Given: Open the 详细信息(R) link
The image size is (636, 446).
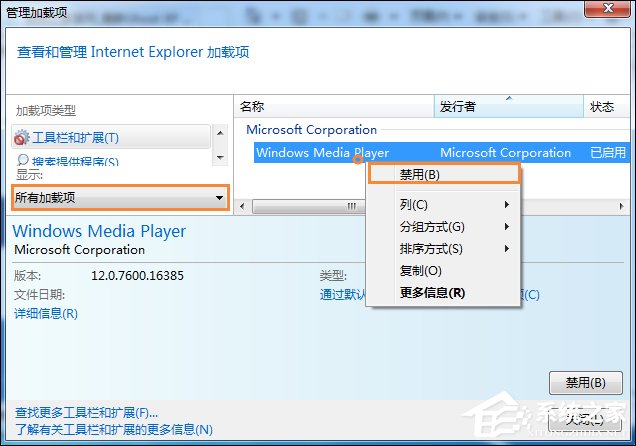Looking at the screenshot, I should [x=46, y=314].
